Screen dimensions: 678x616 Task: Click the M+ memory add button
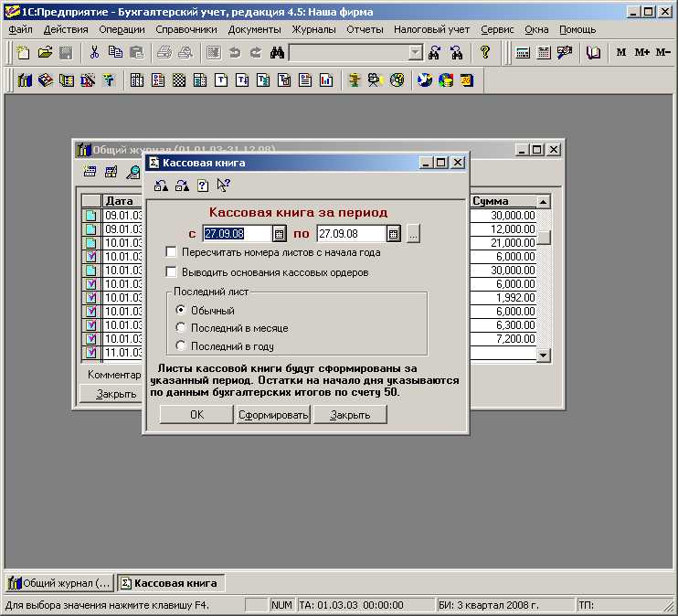pos(642,53)
